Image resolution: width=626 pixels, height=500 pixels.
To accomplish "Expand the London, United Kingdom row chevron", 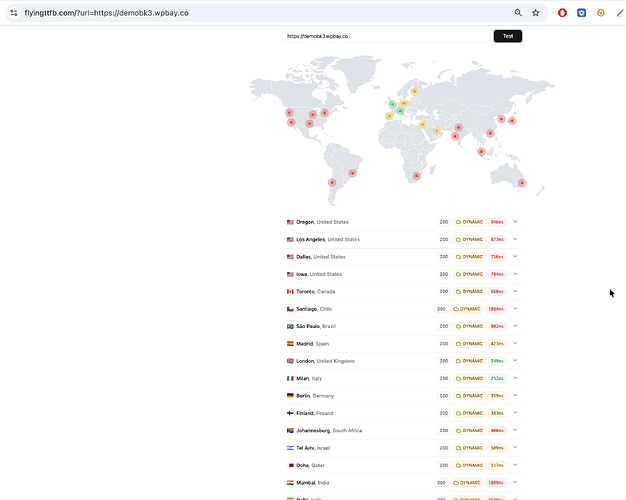I will 515,361.
